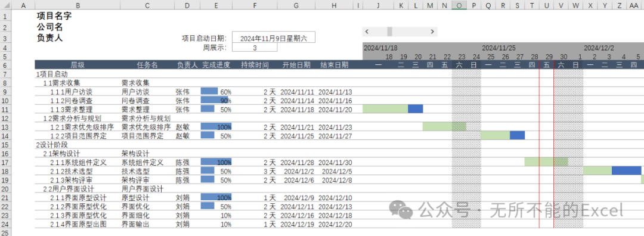644x236 pixels.
Task: Select the 1.1.1用户访谈 level cell
Action: pyautogui.click(x=71, y=92)
